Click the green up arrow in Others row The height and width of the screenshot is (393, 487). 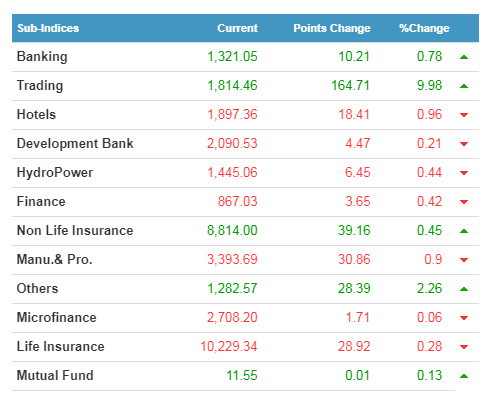coord(464,289)
